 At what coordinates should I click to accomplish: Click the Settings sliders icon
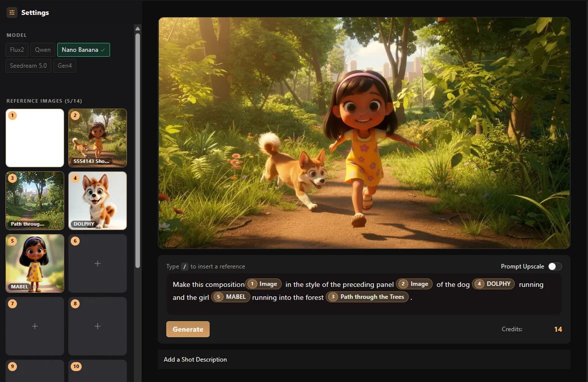pyautogui.click(x=12, y=12)
